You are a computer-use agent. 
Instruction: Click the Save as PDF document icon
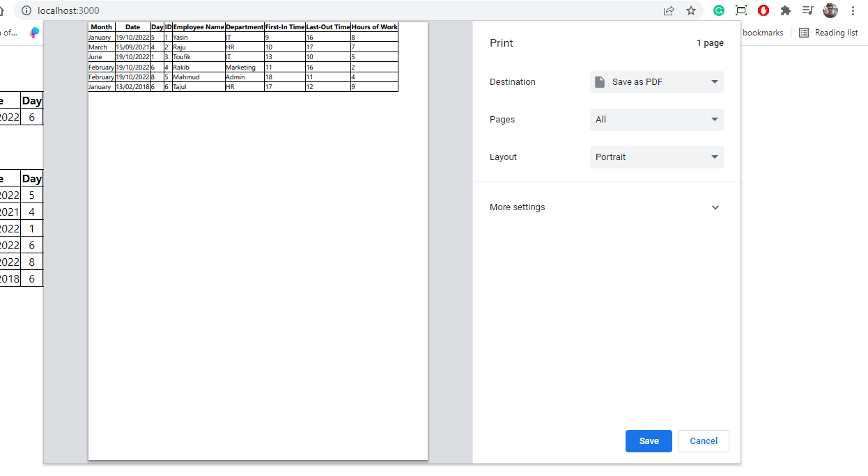pos(600,81)
